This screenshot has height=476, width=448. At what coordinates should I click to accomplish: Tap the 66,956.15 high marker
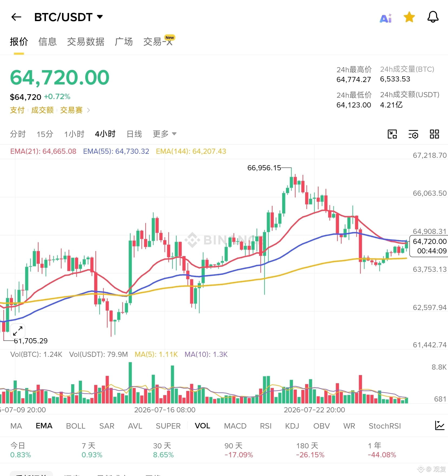[x=264, y=168]
